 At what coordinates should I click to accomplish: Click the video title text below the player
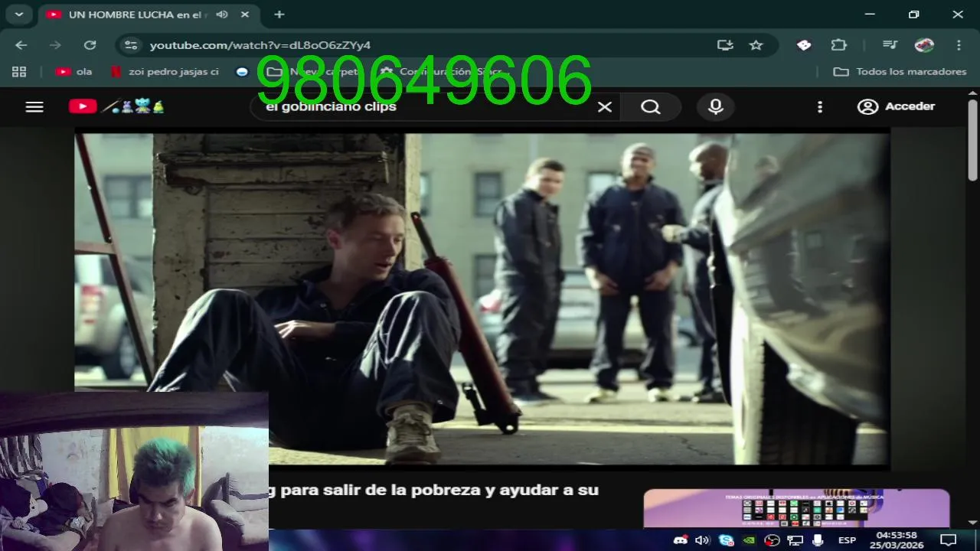point(433,491)
